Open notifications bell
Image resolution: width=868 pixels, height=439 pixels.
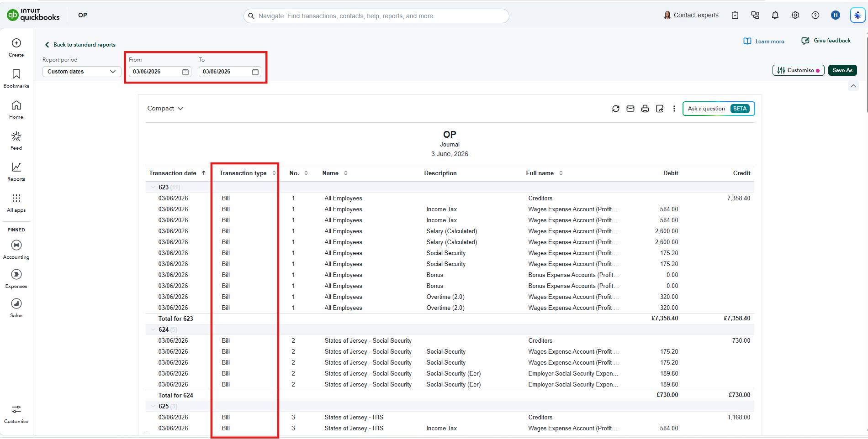(x=775, y=15)
